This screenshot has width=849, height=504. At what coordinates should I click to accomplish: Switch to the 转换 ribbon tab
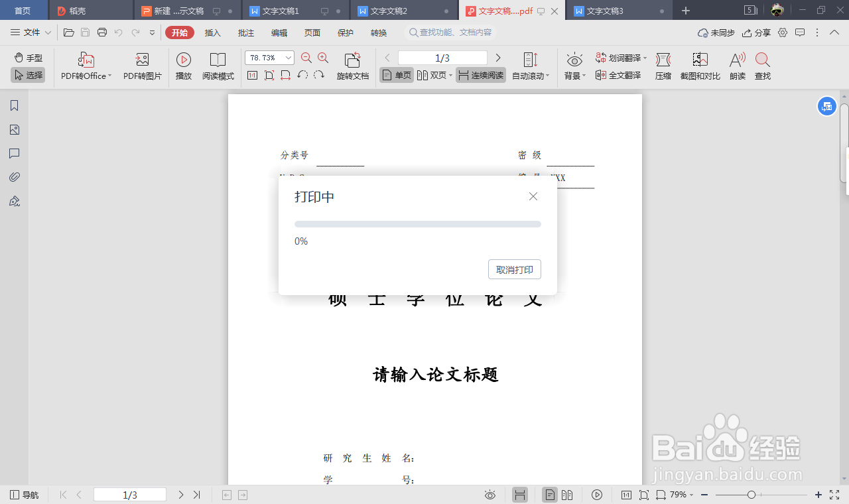[379, 32]
